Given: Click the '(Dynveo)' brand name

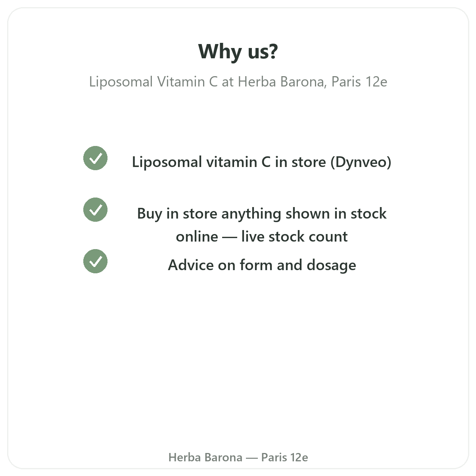Looking at the screenshot, I should pyautogui.click(x=361, y=162).
